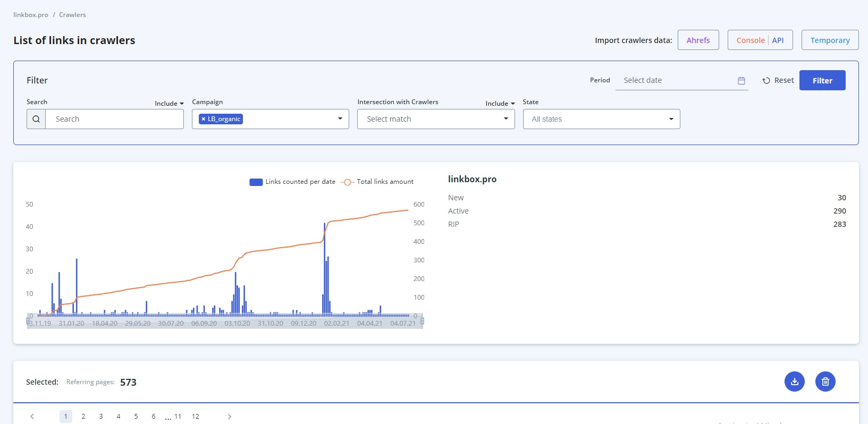Open page 11 of results
Viewport: 868px width, 424px height.
point(178,417)
